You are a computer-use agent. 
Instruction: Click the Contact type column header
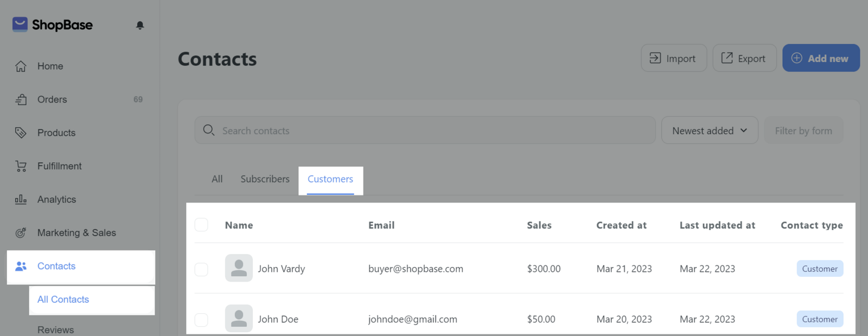pyautogui.click(x=812, y=225)
